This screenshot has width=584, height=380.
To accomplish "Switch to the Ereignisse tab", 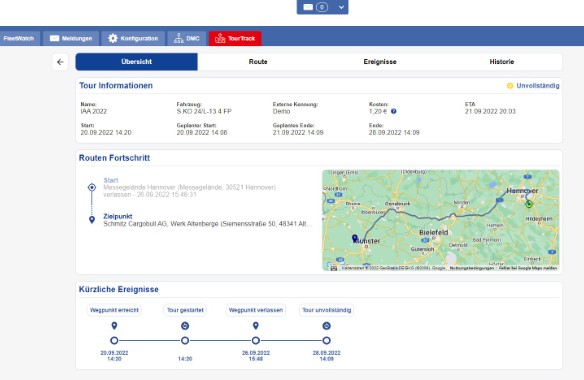I will pos(380,62).
